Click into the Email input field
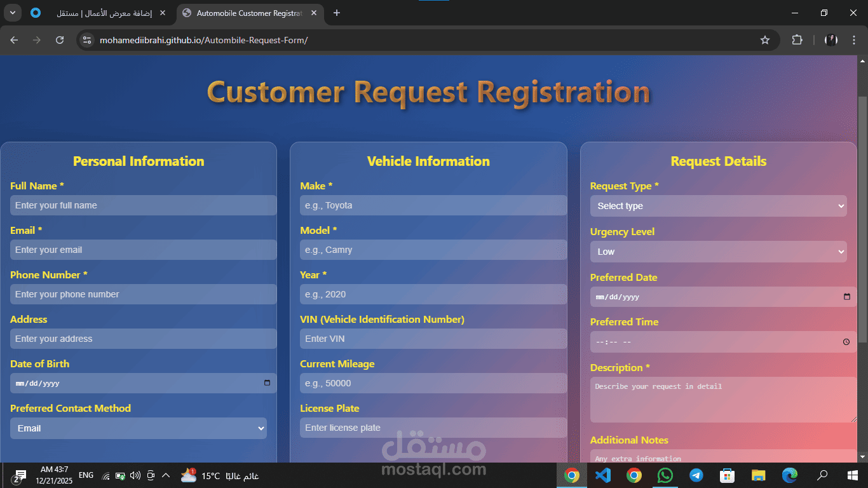This screenshot has width=868, height=488. coord(143,250)
